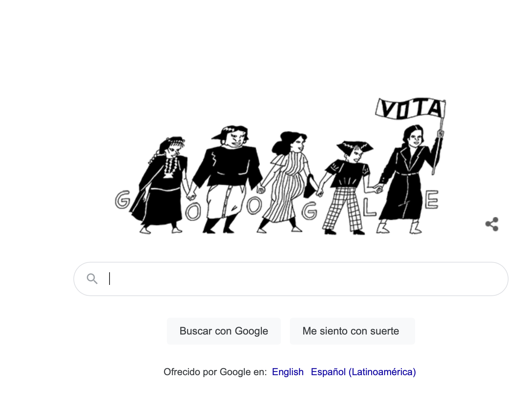Focus the Google search text field

291,279
